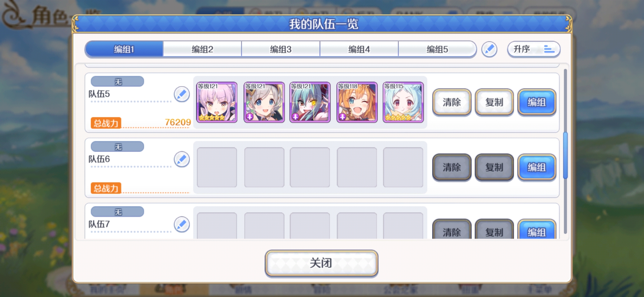The height and width of the screenshot is (297, 644).
Task: Select the pink-haired level 121 character portrait
Action: [x=217, y=102]
